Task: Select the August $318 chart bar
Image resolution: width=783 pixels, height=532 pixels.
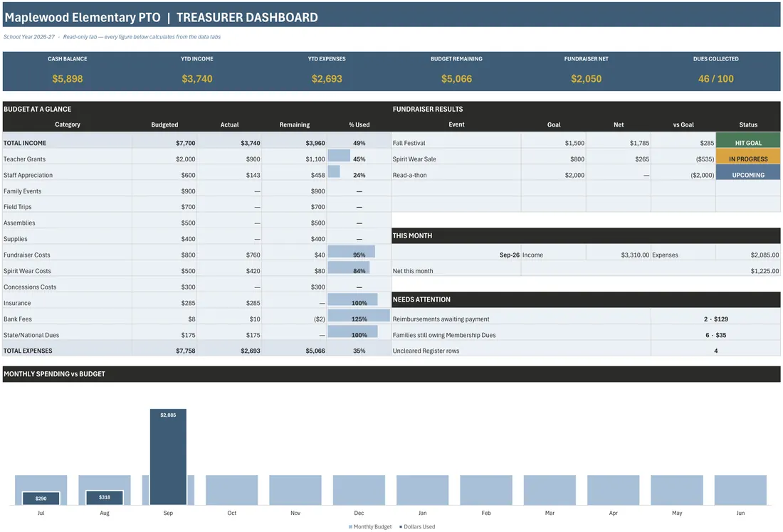Action: coord(105,498)
